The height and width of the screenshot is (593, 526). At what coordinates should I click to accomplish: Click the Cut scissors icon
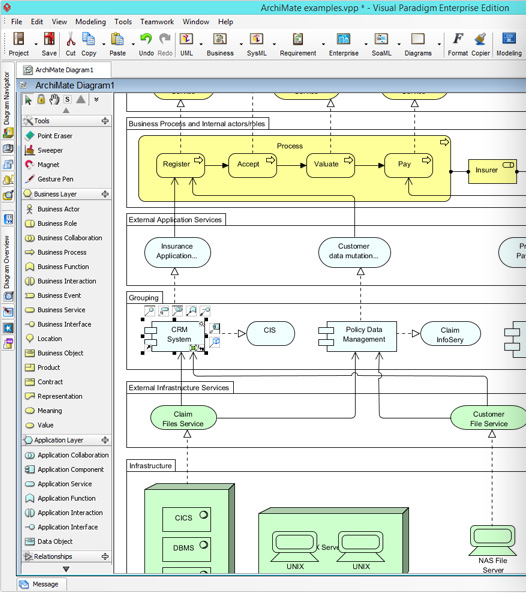(71, 39)
